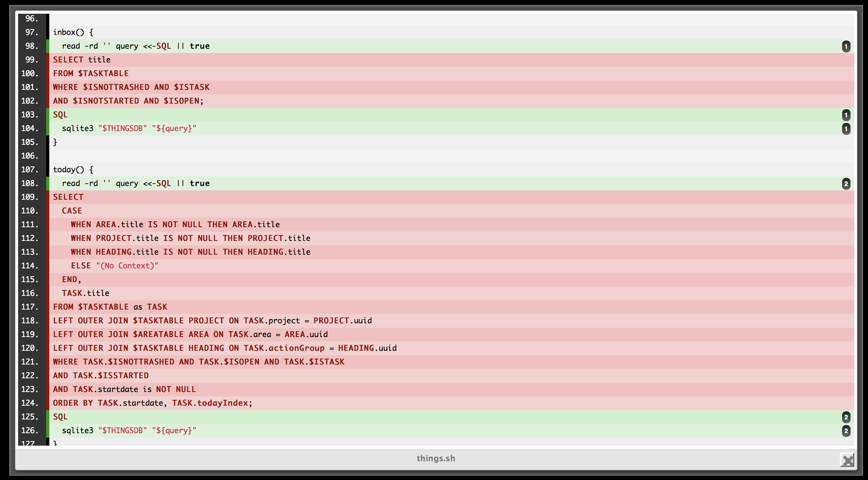Click the "2" badge beside sqlite3 on line 126
The height and width of the screenshot is (480, 868).
846,430
